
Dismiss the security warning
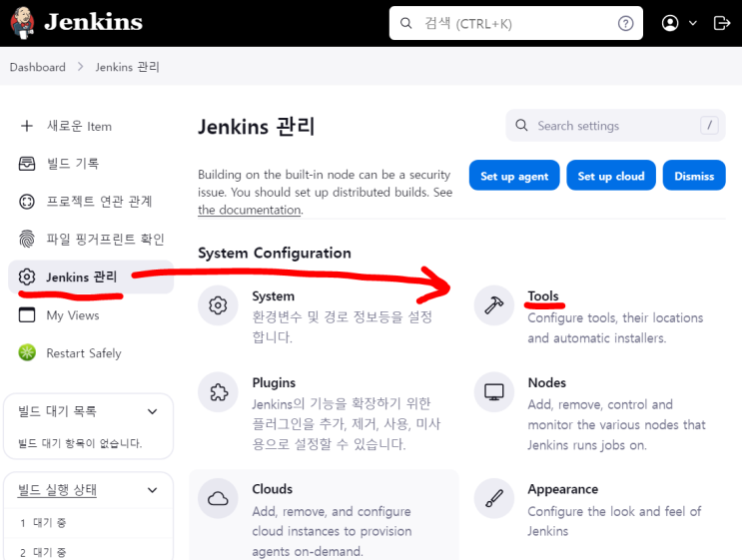694,176
